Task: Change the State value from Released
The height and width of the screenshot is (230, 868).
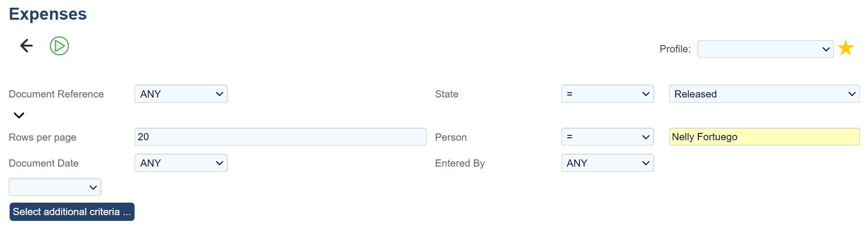Action: pos(764,94)
